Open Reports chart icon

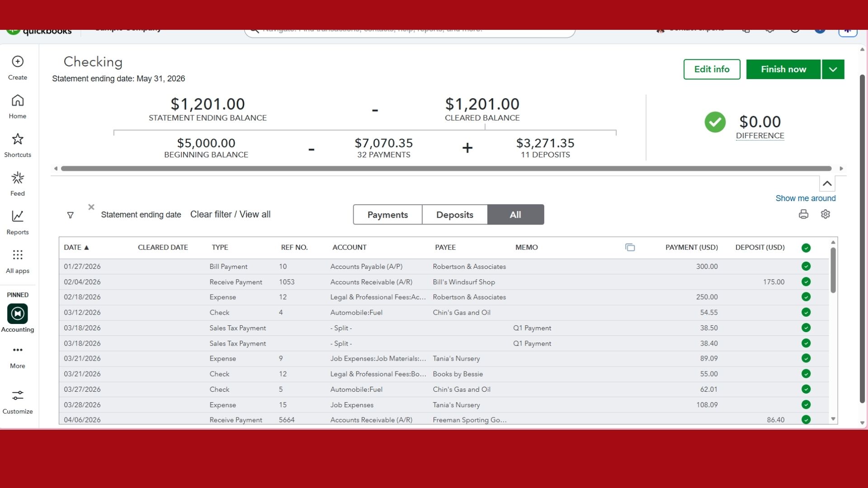point(18,216)
